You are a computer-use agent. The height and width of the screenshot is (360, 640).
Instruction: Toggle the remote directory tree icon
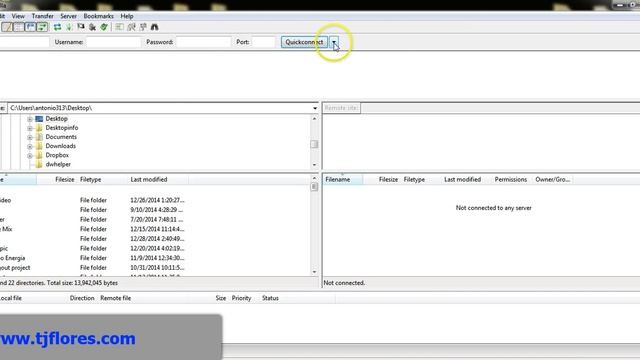(x=30, y=27)
